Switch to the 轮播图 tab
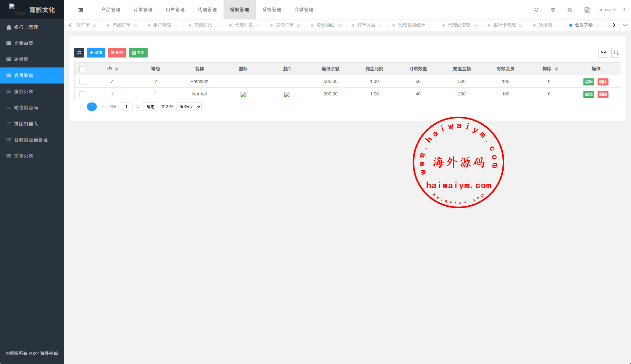This screenshot has width=631, height=364. click(x=545, y=25)
